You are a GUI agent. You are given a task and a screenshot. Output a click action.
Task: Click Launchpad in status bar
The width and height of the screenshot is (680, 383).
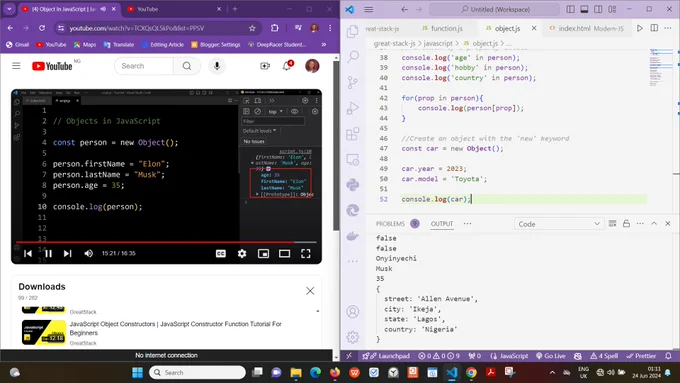point(386,356)
